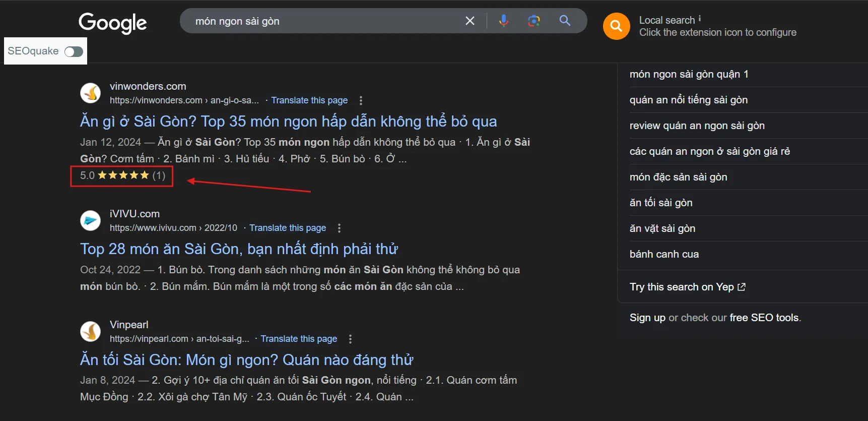Click the iVIVU.com favicon
868x421 pixels.
tap(91, 220)
